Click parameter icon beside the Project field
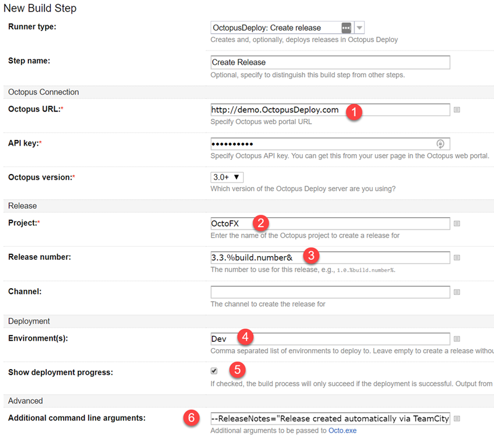494x448 pixels. (457, 223)
